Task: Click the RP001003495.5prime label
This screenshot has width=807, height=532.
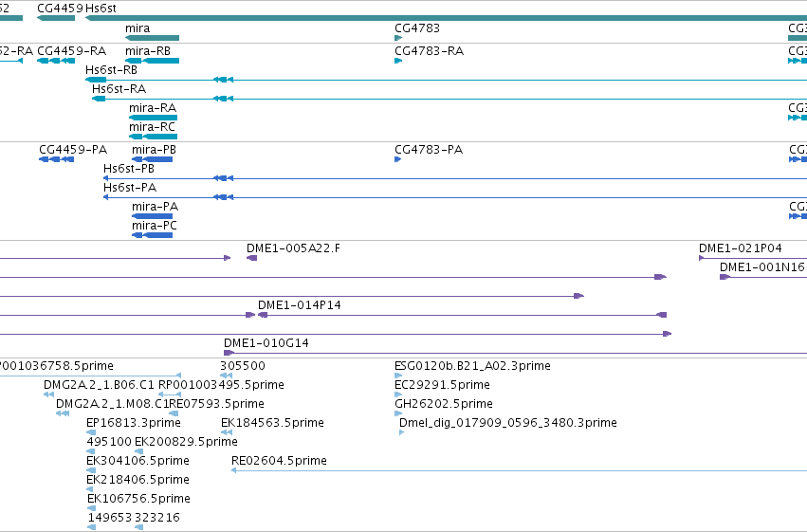Action: 221,385
